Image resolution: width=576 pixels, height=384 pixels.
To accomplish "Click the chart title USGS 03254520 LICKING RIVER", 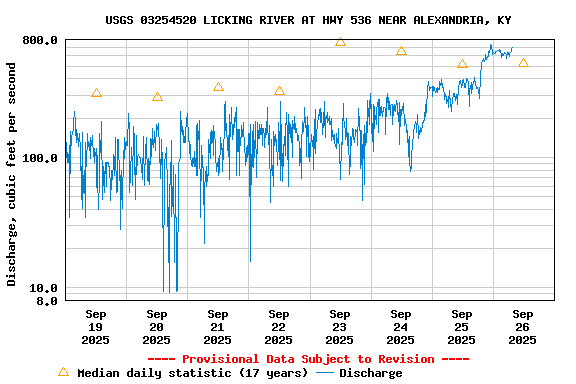I will 308,20.
